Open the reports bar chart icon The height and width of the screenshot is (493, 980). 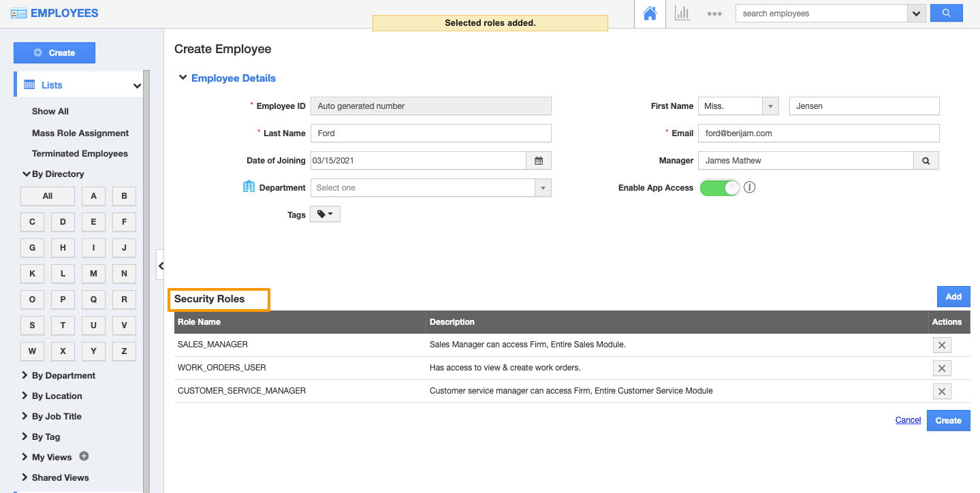[682, 14]
